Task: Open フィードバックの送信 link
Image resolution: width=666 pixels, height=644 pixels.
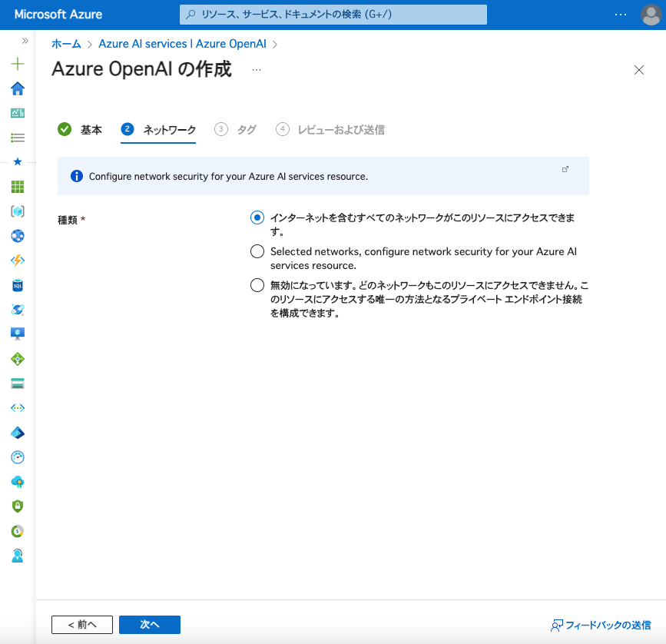Action: [x=601, y=625]
